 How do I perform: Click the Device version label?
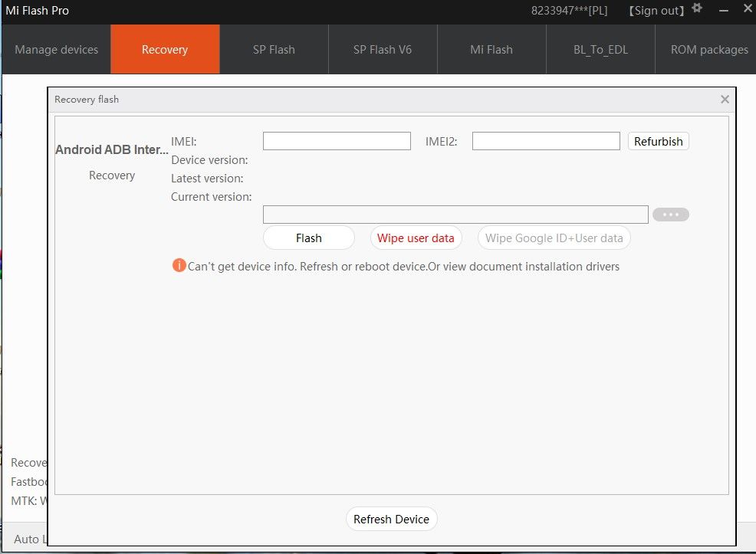pos(209,160)
